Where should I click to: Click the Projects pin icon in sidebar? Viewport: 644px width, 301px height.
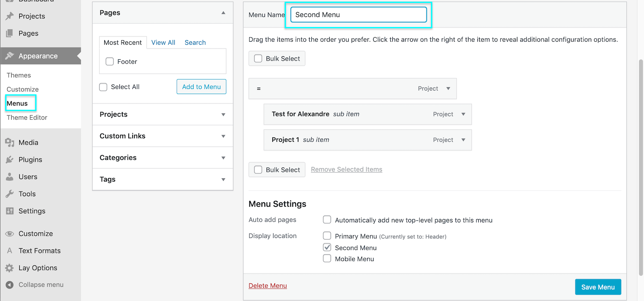(9, 16)
